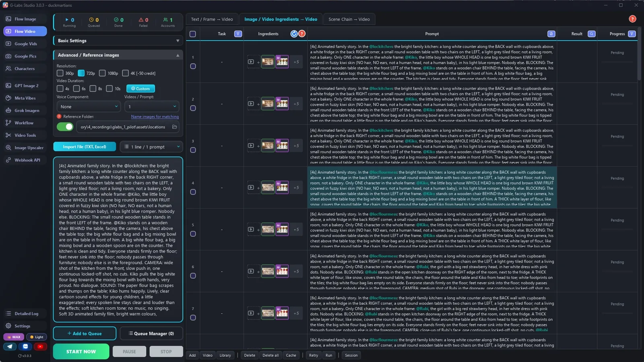Select Image / Video Ingredients → Video tab
Image resolution: width=644 pixels, height=362 pixels.
click(x=281, y=19)
